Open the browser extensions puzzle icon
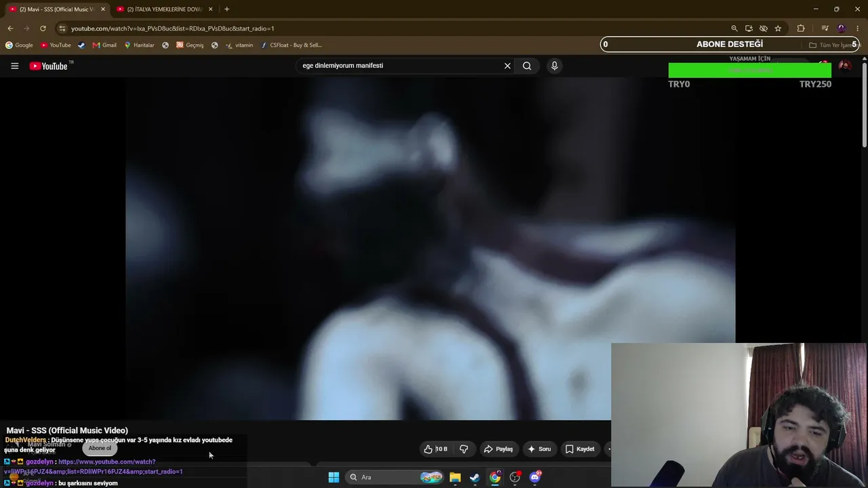This screenshot has width=868, height=488. click(801, 28)
